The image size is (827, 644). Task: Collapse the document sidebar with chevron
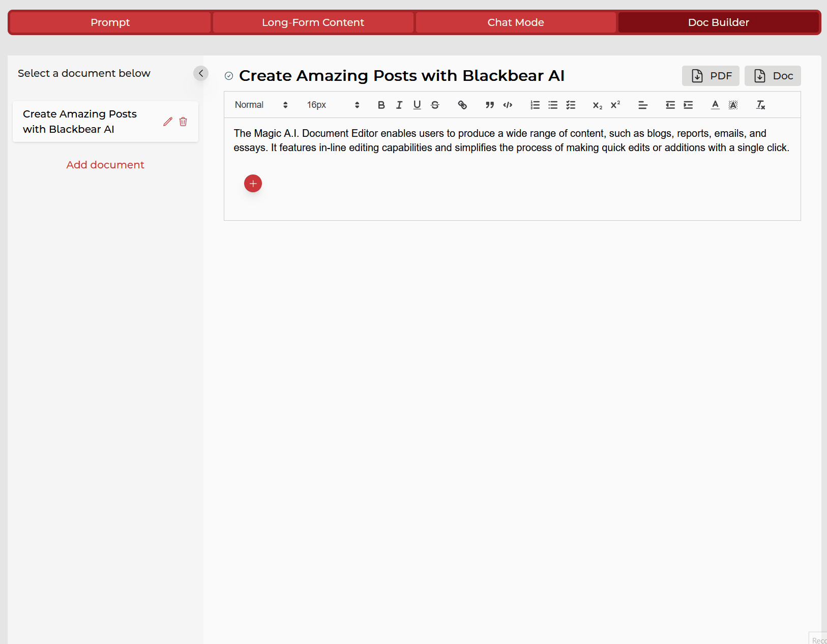[x=201, y=73]
